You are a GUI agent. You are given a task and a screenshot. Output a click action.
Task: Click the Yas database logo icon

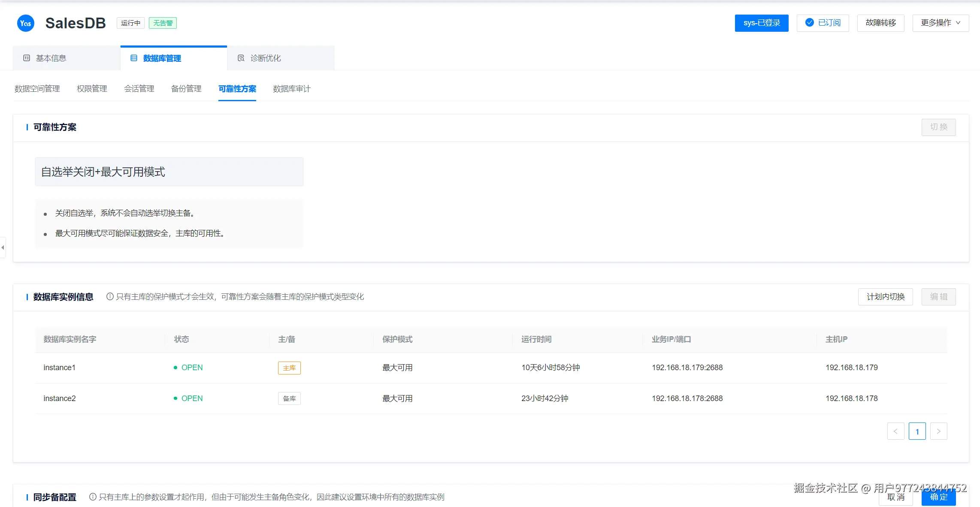[25, 23]
